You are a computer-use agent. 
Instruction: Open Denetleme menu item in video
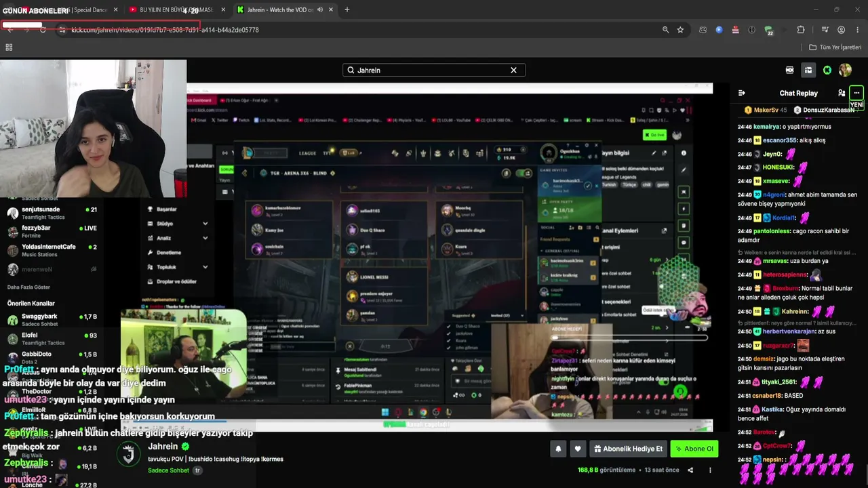pos(169,253)
